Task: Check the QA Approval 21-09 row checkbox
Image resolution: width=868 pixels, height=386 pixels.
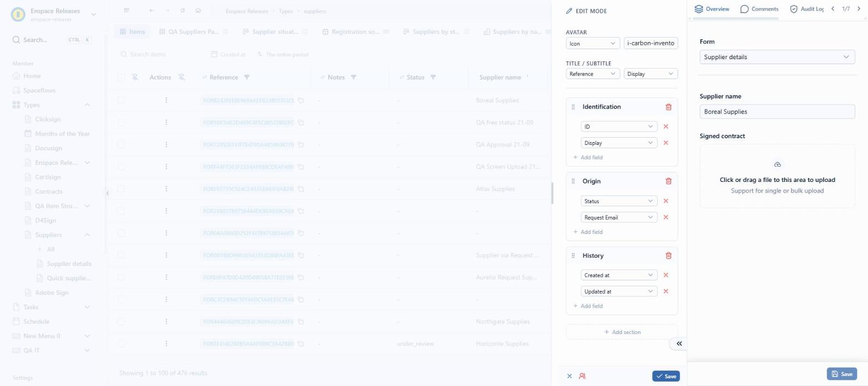Action: [x=121, y=144]
